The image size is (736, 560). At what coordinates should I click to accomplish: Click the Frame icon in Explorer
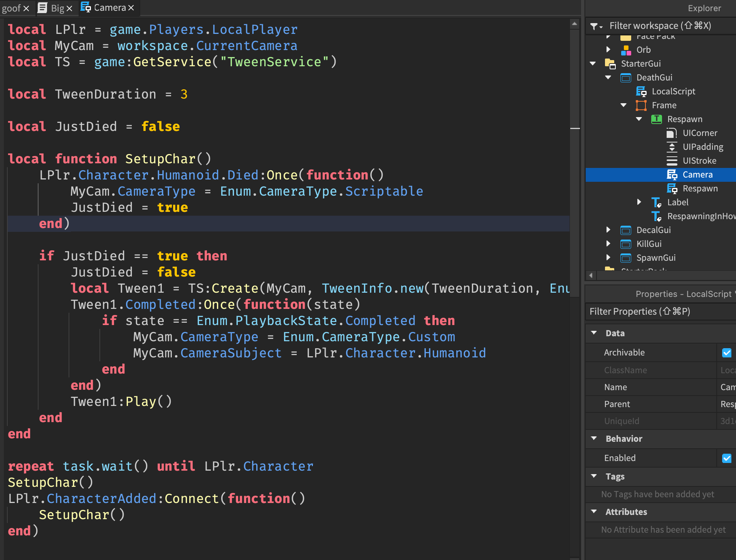click(x=641, y=106)
